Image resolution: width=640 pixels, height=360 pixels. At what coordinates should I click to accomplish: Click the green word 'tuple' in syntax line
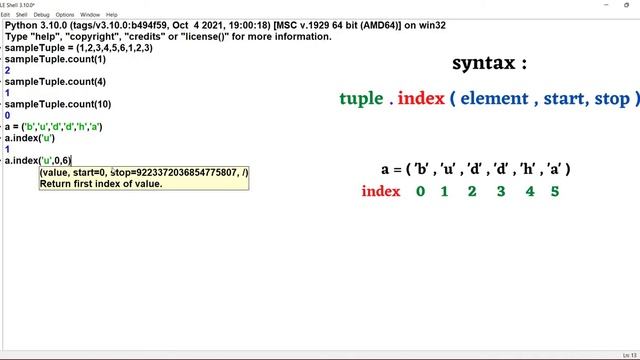[361, 99]
